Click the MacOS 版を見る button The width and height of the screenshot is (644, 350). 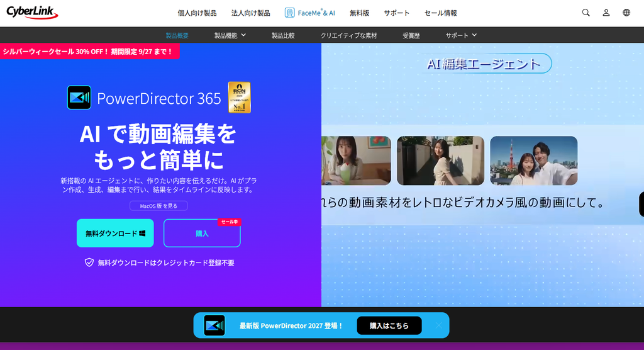coord(158,206)
